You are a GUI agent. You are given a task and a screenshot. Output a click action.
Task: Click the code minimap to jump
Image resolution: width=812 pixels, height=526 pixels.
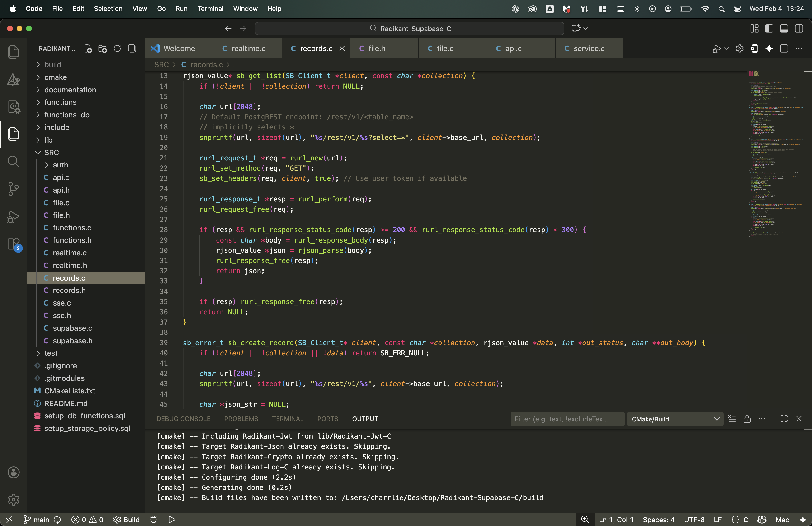pyautogui.click(x=776, y=154)
